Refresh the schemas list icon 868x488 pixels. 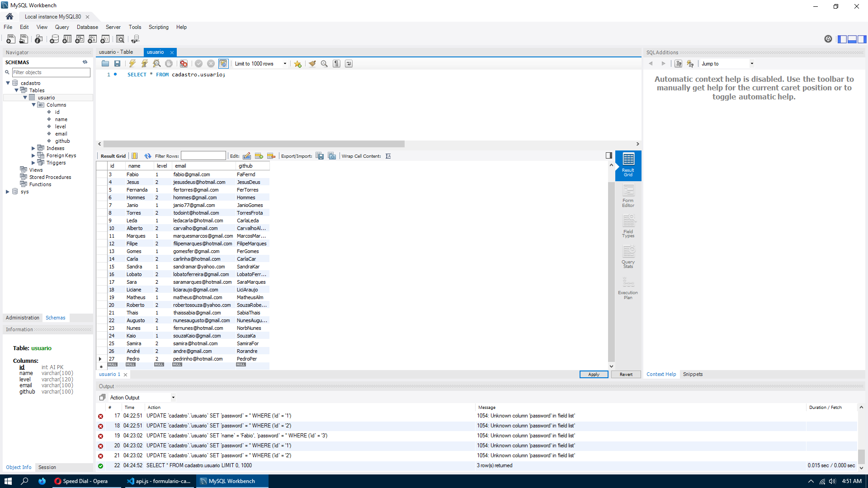point(85,62)
